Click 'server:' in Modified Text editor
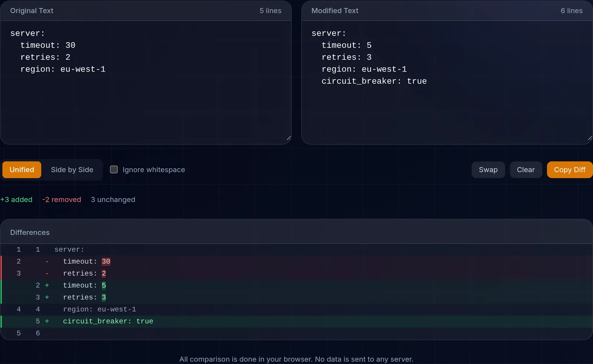593x364 pixels. 329,33
